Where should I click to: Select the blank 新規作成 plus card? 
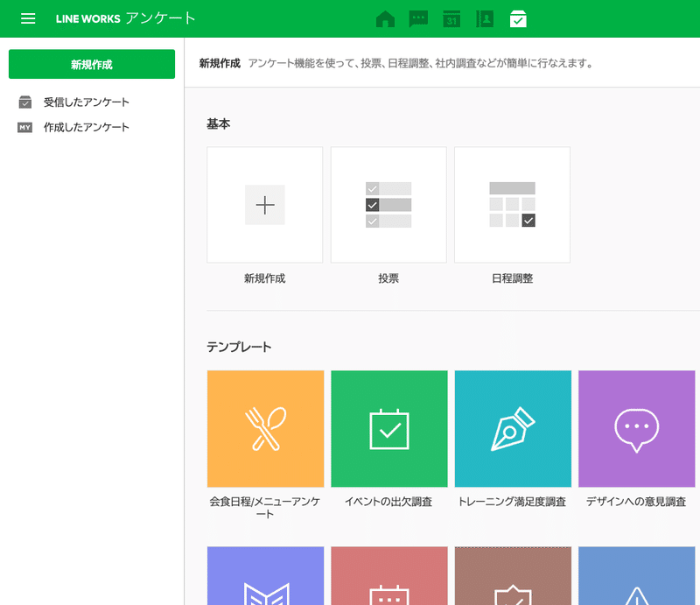pos(265,205)
